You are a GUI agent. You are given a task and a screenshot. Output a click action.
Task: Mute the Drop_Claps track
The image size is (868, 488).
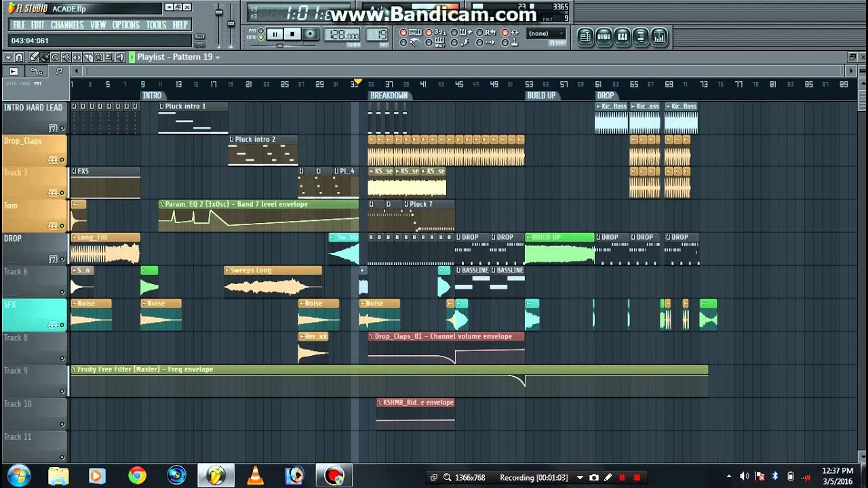tap(62, 161)
